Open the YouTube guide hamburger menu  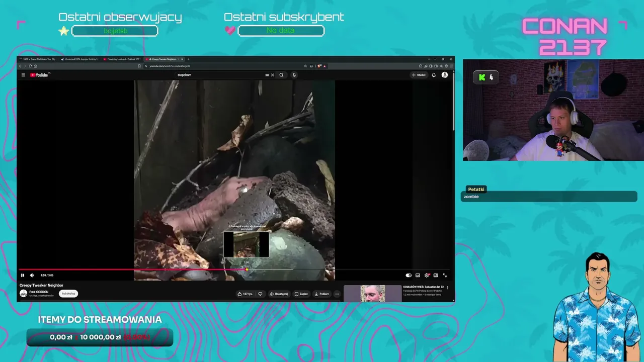coord(23,75)
